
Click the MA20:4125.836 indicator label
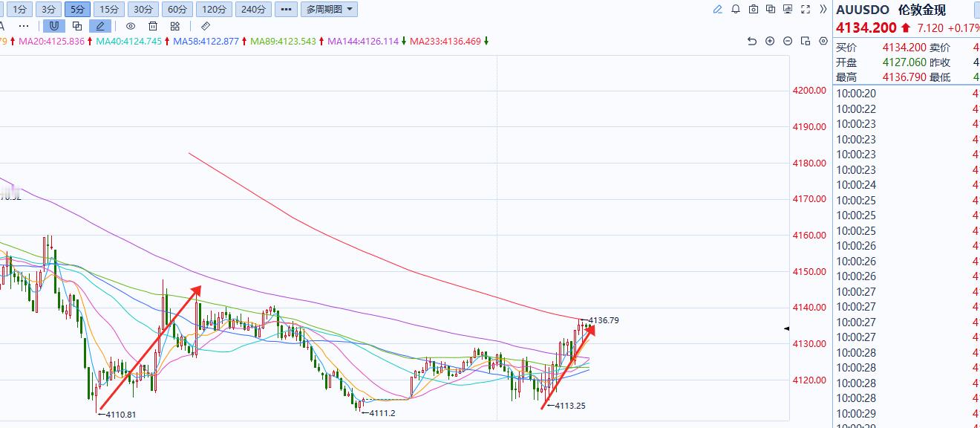(52, 42)
